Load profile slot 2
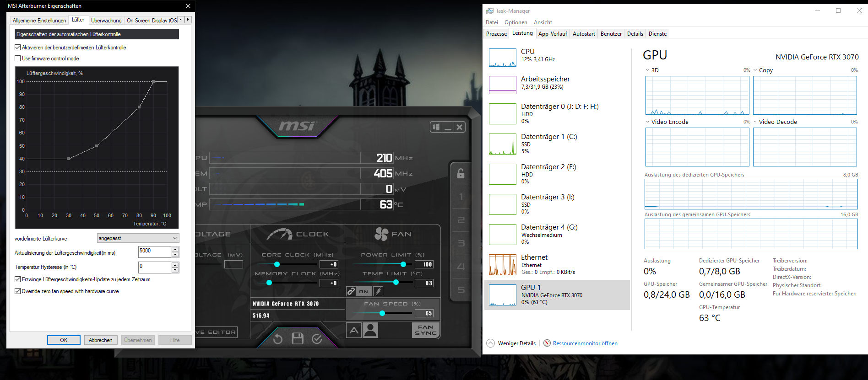This screenshot has height=380, width=868. coord(461,220)
